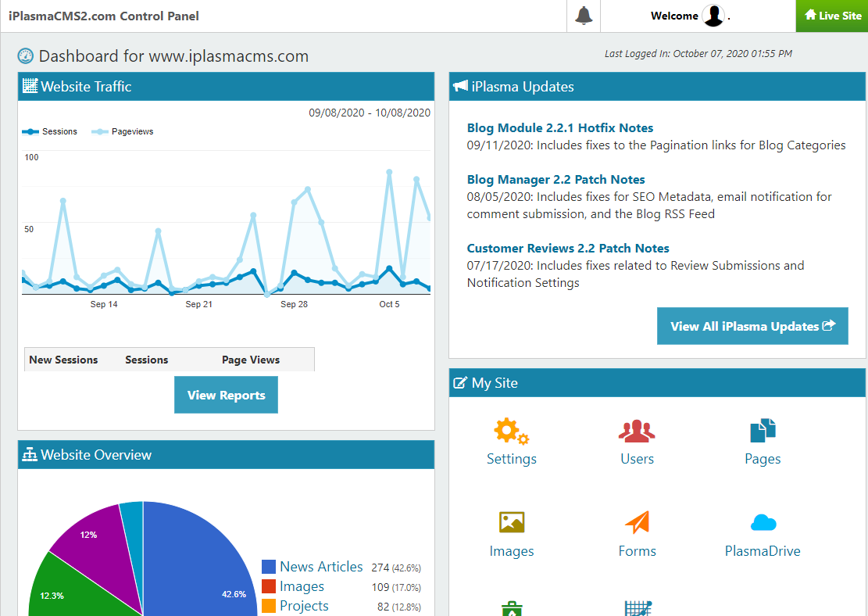Open Projects in overview legend
The image size is (868, 616).
(304, 606)
